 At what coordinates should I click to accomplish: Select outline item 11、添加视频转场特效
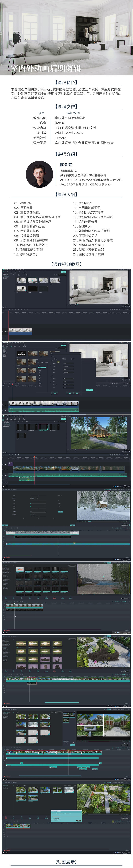tap(29, 249)
